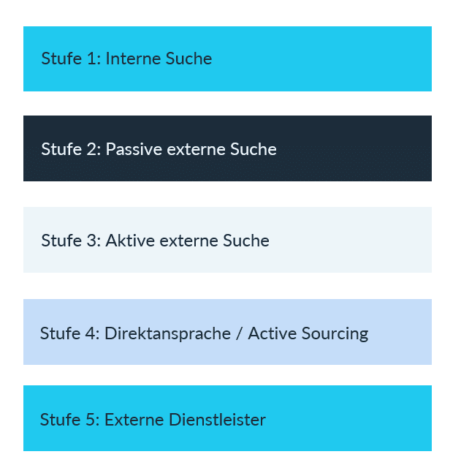Click "Active Sourcing" text in Stufe 4
Screen dimensions: 461x476
pos(308,334)
